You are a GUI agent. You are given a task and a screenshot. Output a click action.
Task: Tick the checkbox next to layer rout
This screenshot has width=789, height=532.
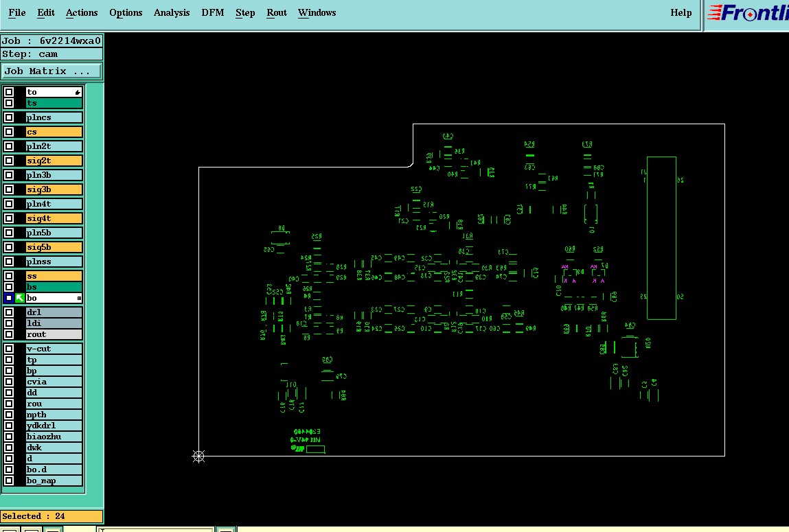pyautogui.click(x=8, y=334)
